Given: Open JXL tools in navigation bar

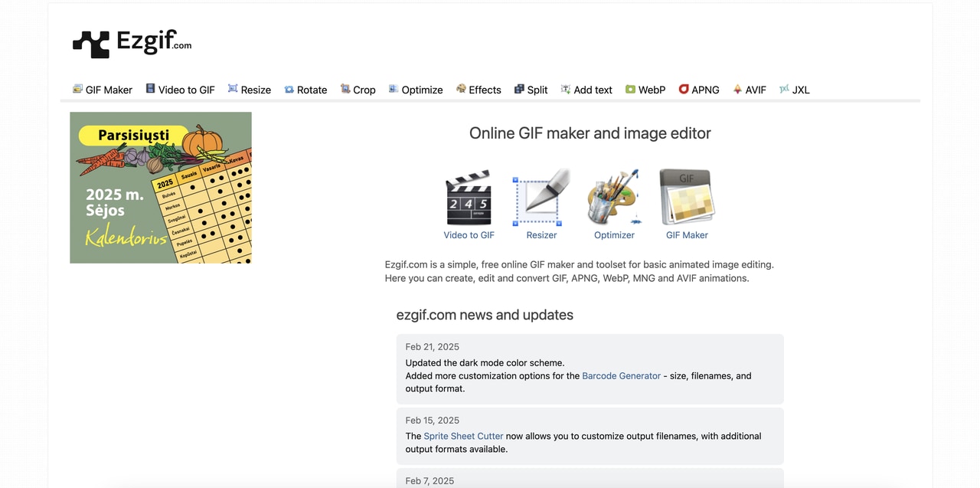Looking at the screenshot, I should click(794, 90).
